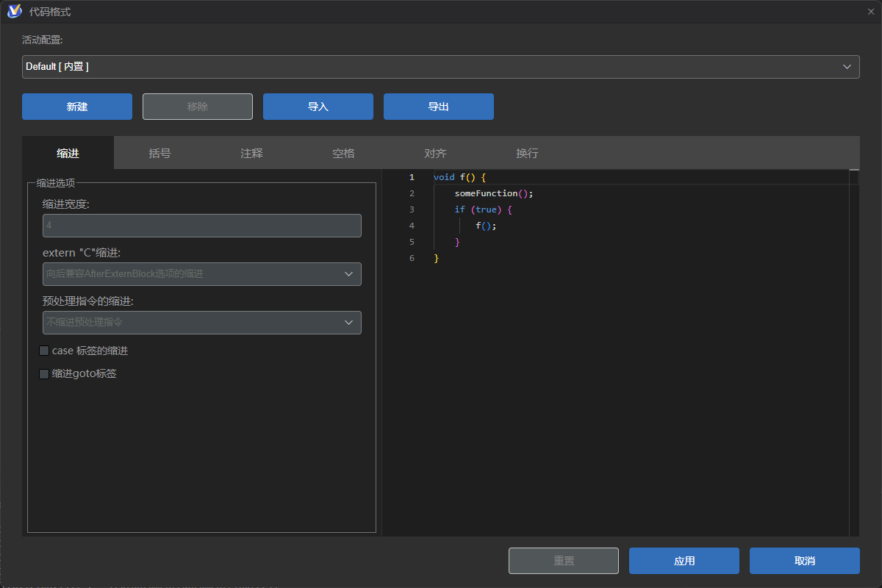This screenshot has height=588, width=882.
Task: Switch to the 空格 tab
Action: click(343, 154)
